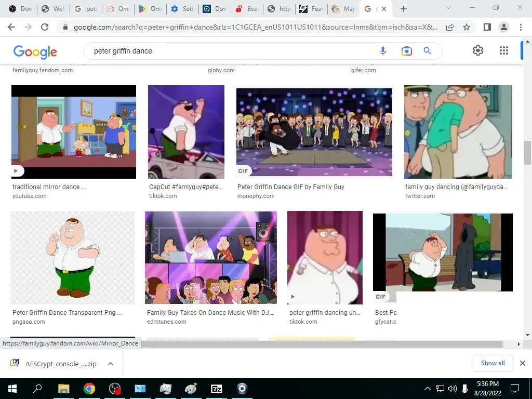
Task: Click the youtube.com source link
Action: (30, 196)
